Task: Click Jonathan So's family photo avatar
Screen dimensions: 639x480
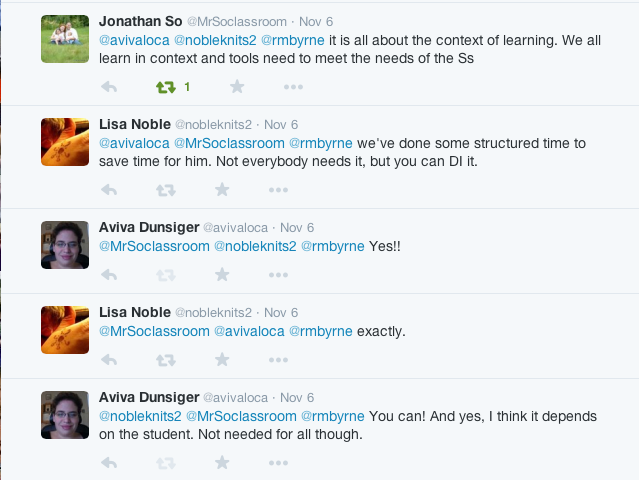Action: [x=65, y=39]
